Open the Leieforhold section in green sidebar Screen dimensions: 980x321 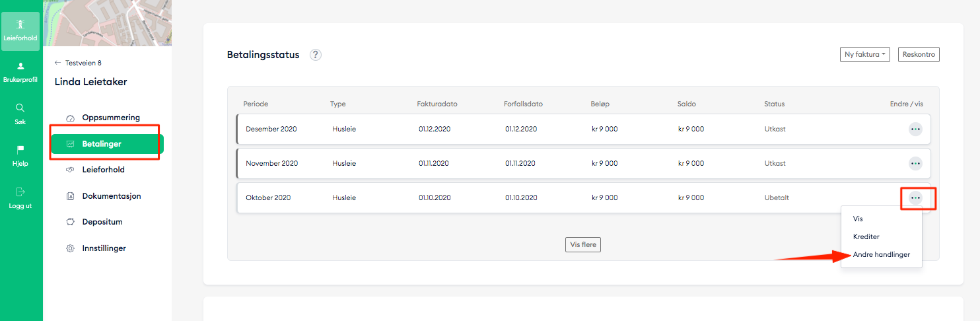click(x=20, y=31)
